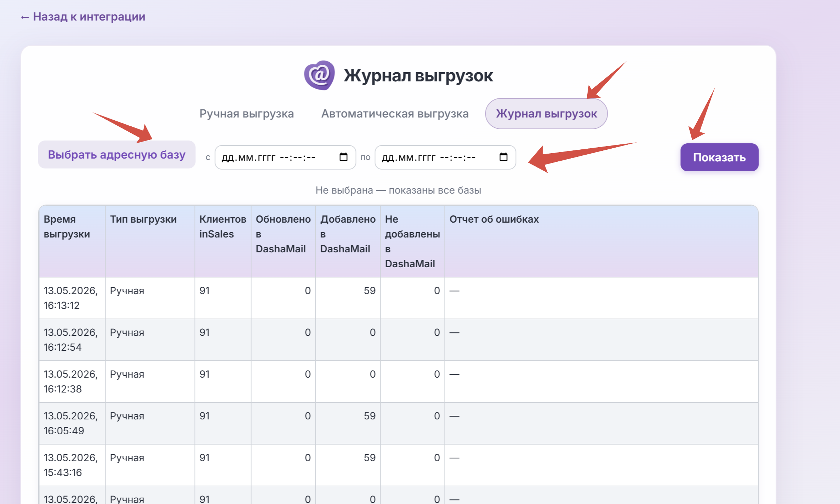
Task: Click Выбрать адресную базу button
Action: (x=117, y=155)
